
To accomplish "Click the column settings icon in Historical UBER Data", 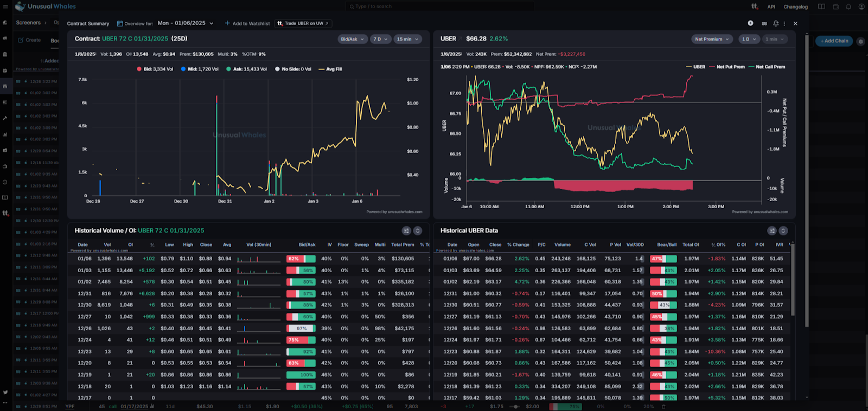I will point(772,230).
